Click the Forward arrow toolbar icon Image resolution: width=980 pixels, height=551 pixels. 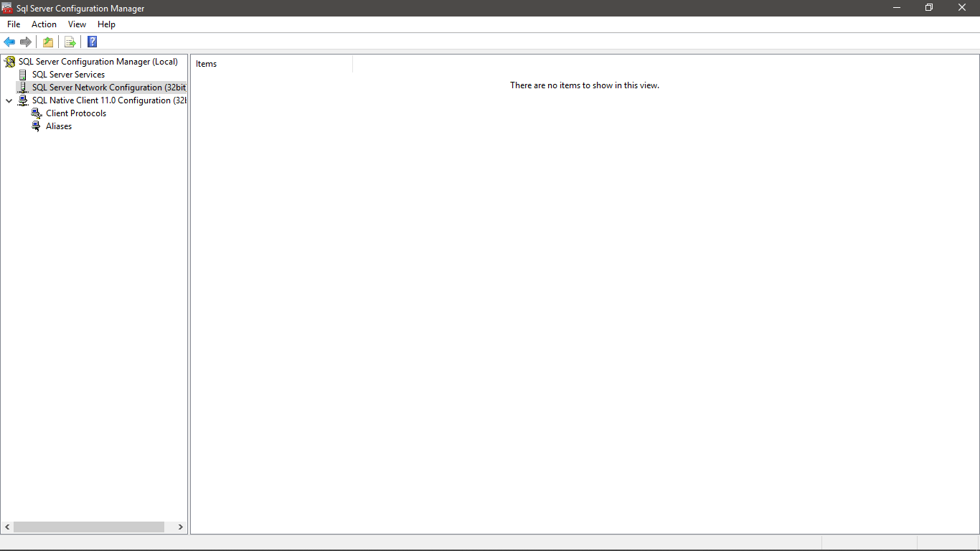pyautogui.click(x=26, y=42)
